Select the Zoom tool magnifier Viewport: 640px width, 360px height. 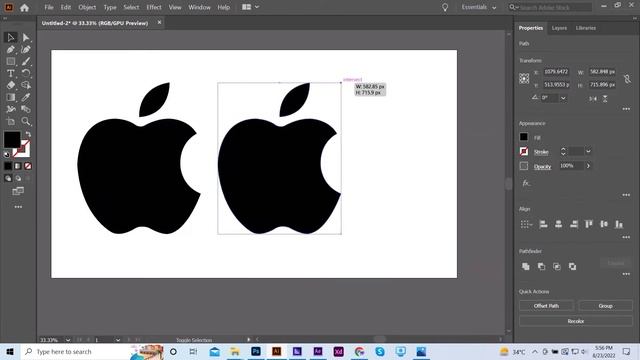click(26, 121)
